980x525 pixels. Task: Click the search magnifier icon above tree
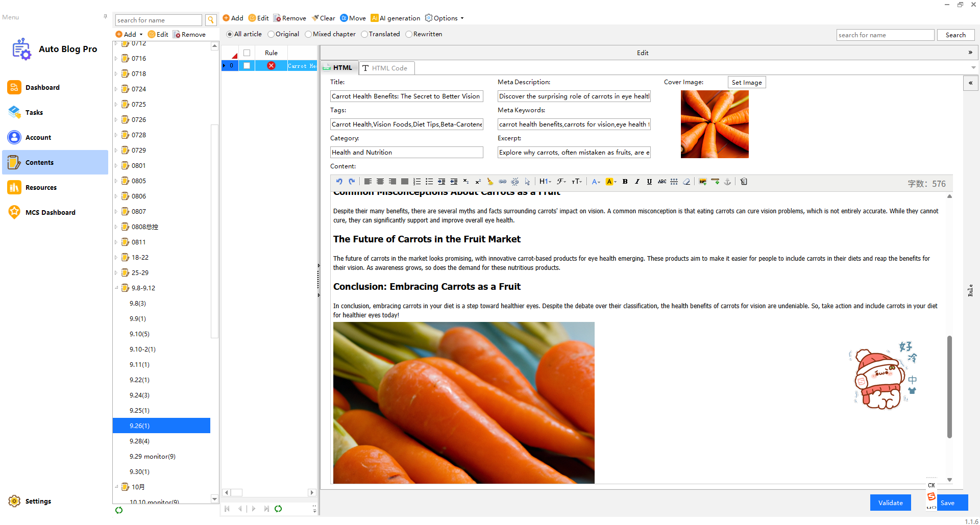(x=211, y=20)
